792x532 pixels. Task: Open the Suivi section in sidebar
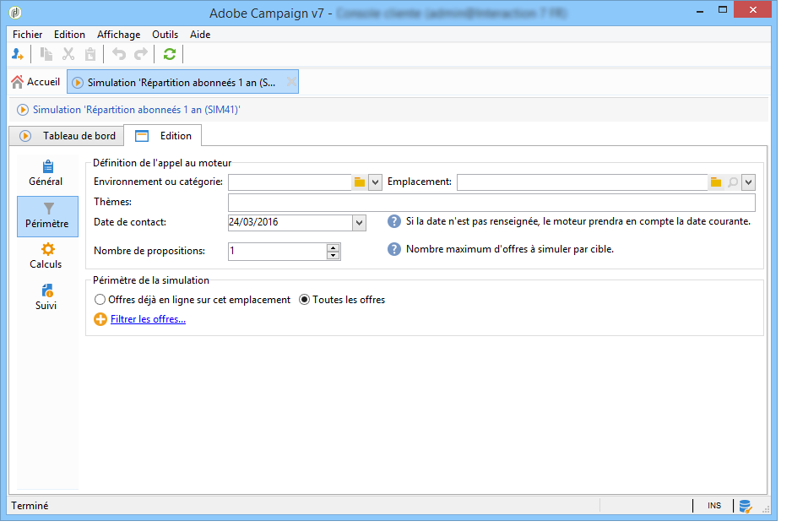[46, 297]
